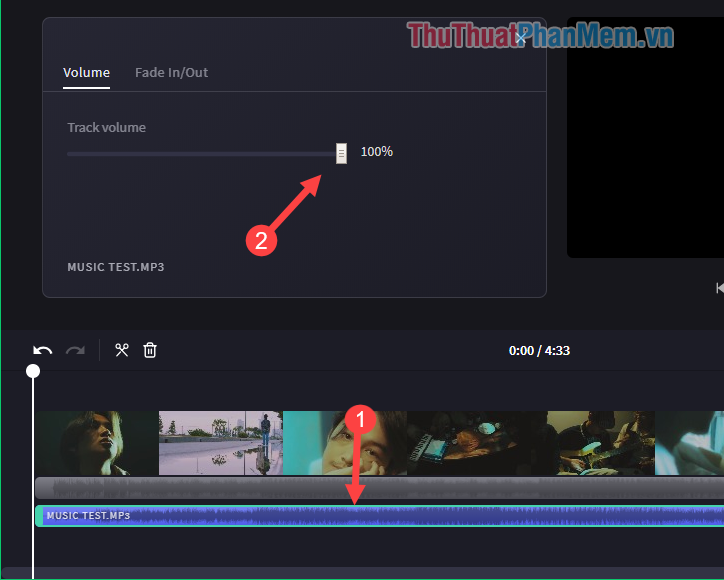Select the scissors split tool

[122, 350]
